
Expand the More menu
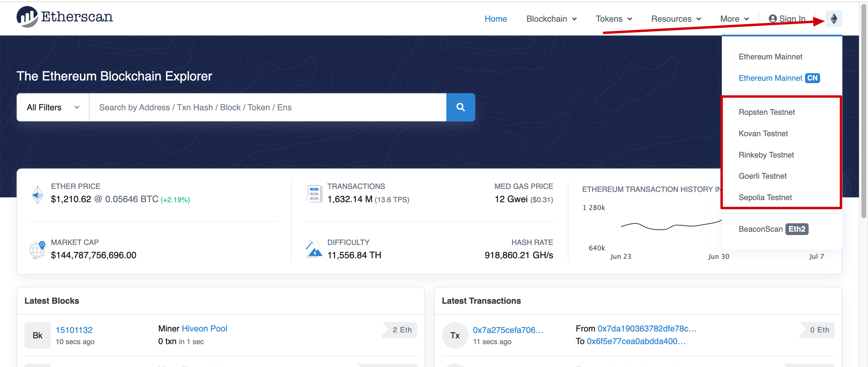pyautogui.click(x=734, y=19)
